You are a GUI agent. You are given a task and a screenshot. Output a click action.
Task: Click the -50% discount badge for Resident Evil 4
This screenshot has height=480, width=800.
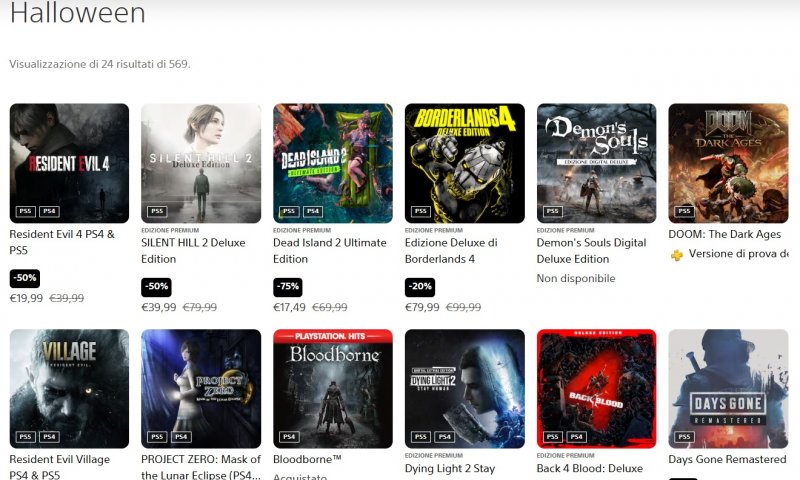tap(24, 278)
